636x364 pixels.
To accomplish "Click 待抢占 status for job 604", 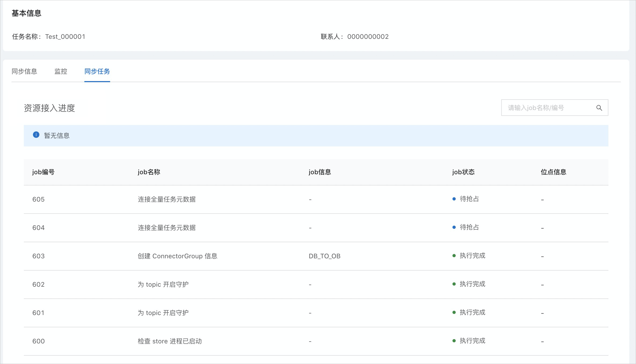I will pos(469,227).
